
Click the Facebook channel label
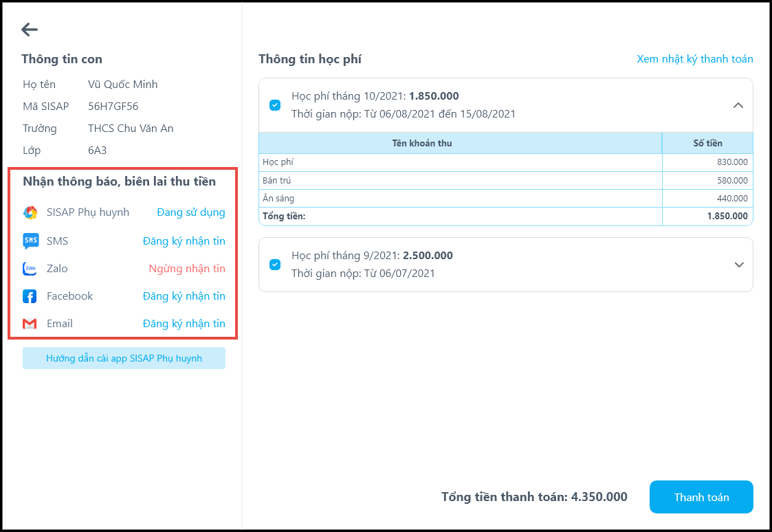click(x=70, y=296)
